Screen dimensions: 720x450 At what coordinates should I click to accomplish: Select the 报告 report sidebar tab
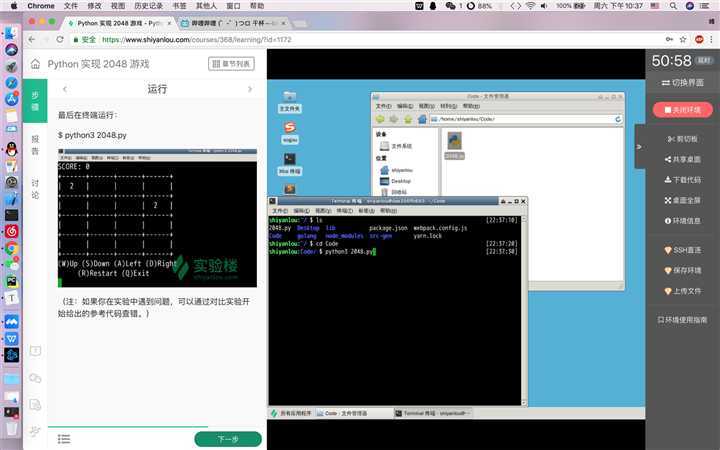point(35,145)
